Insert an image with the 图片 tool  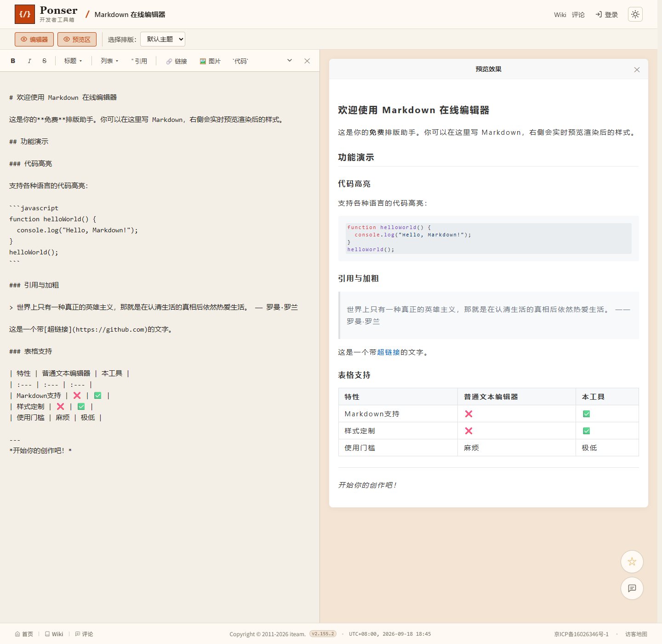click(x=210, y=61)
